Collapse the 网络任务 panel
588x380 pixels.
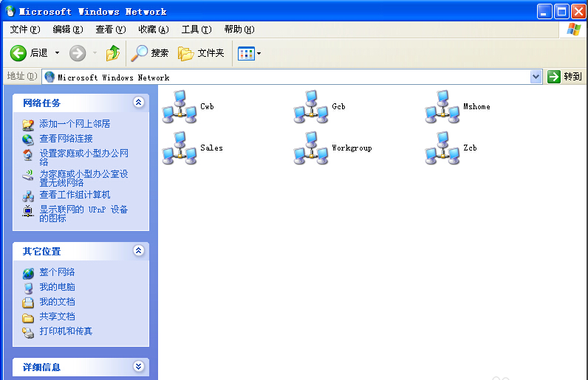[138, 103]
